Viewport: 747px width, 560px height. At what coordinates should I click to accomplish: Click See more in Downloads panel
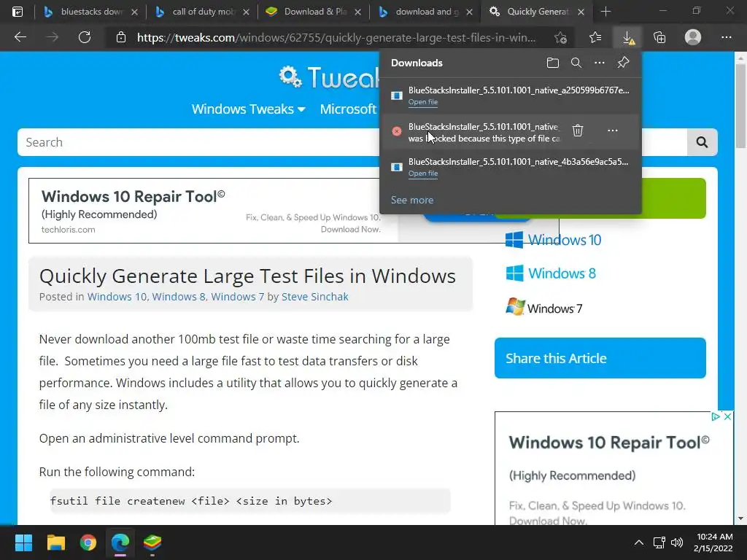click(412, 200)
